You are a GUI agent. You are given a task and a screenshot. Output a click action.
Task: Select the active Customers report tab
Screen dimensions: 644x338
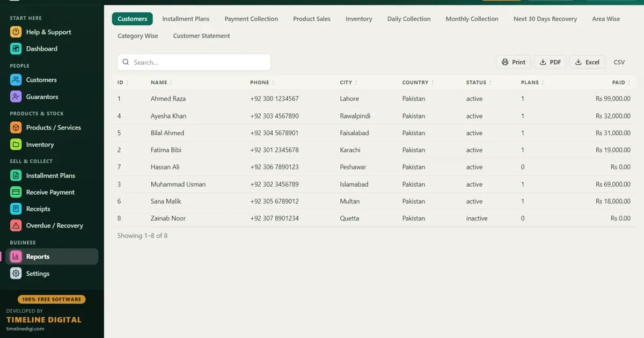(132, 19)
